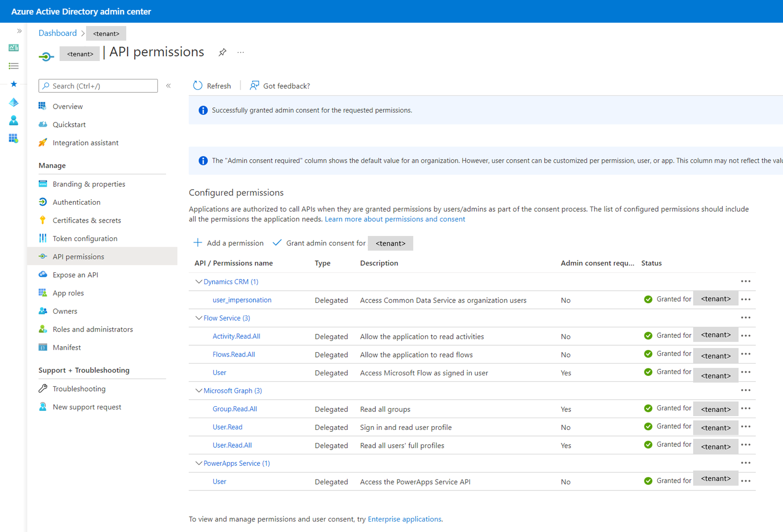Image resolution: width=783 pixels, height=532 pixels.
Task: Collapse the Flow Service permission group
Action: (x=199, y=318)
